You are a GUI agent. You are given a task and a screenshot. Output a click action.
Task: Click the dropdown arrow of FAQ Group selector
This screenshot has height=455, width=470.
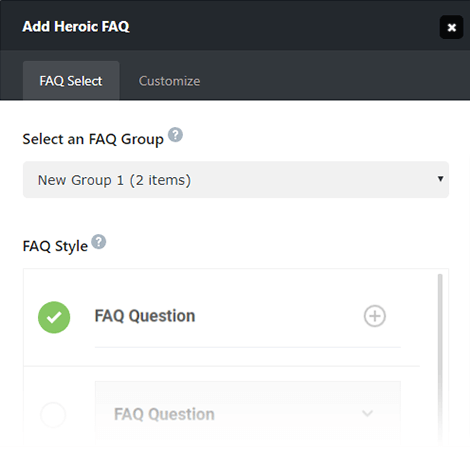pos(440,179)
